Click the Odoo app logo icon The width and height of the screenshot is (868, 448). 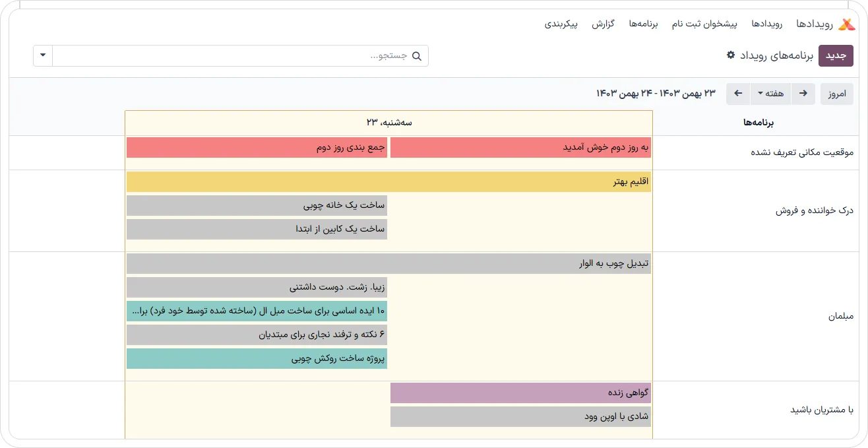(846, 24)
